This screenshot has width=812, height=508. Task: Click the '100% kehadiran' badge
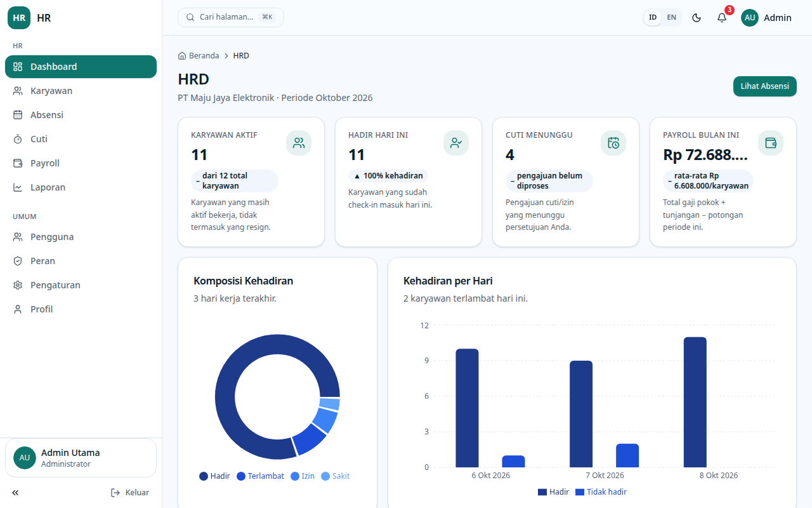[388, 176]
